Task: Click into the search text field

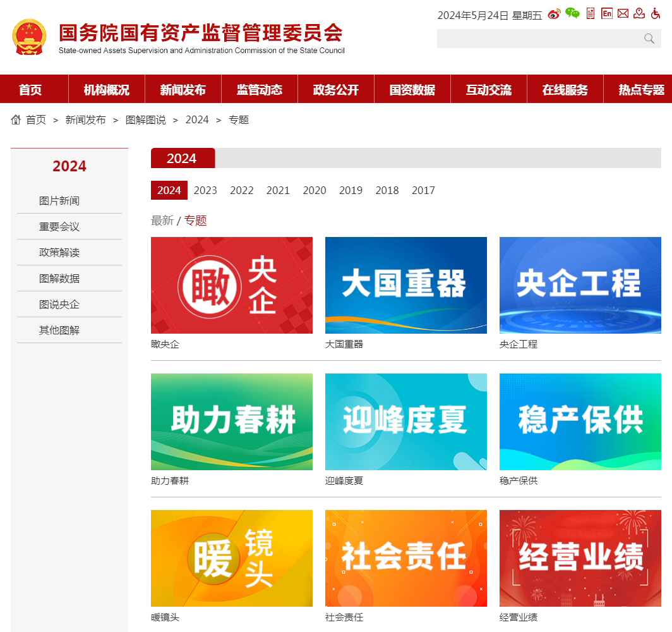Action: point(537,39)
